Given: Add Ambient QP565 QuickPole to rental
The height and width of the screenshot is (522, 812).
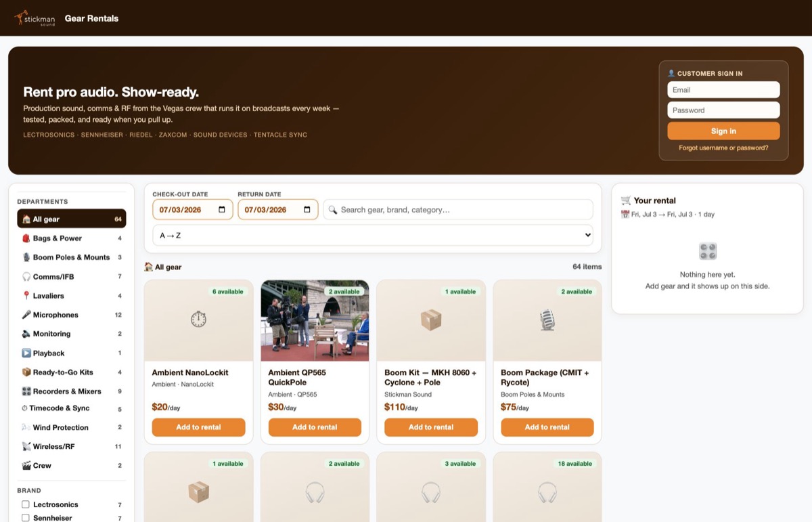Looking at the screenshot, I should [315, 427].
